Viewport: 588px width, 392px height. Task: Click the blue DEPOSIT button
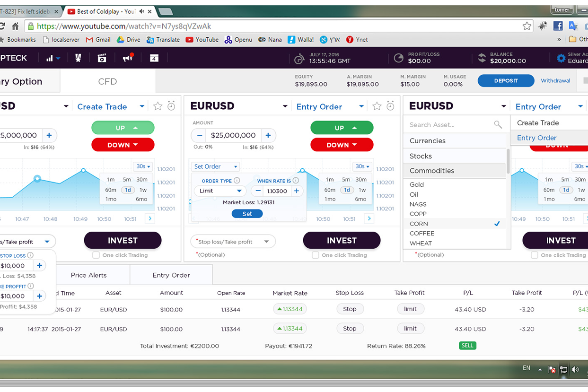coord(506,81)
